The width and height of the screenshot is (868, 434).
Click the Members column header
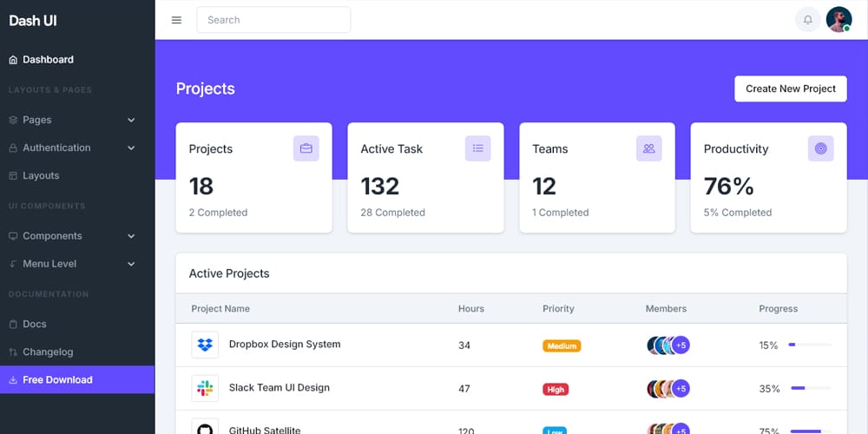tap(666, 309)
